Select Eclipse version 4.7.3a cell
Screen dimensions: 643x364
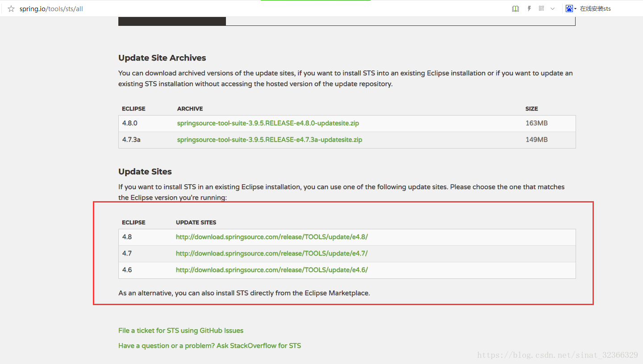(131, 140)
